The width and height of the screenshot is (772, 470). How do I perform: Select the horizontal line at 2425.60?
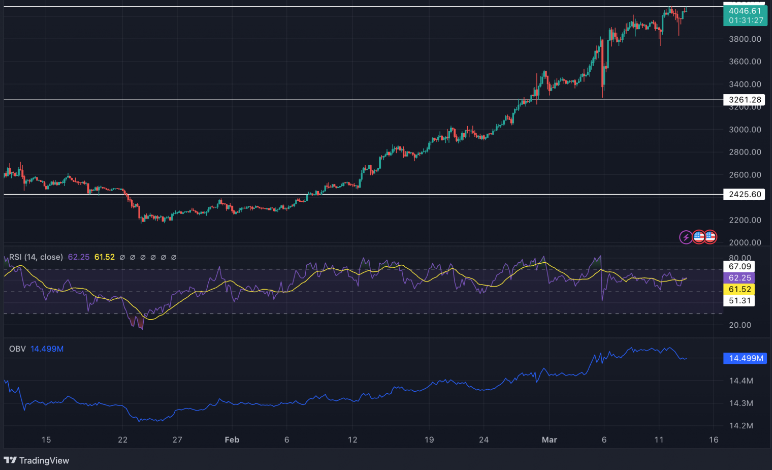click(x=363, y=194)
